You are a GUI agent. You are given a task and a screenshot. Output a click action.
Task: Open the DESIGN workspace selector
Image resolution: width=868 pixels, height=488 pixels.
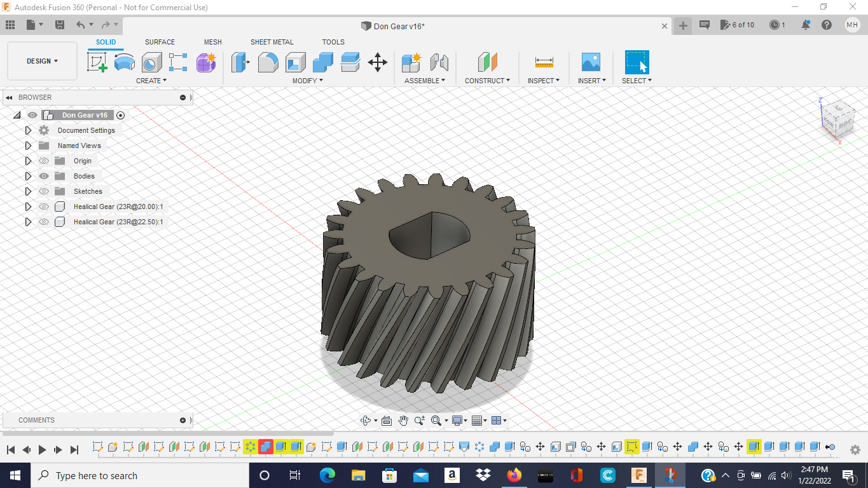coord(42,60)
